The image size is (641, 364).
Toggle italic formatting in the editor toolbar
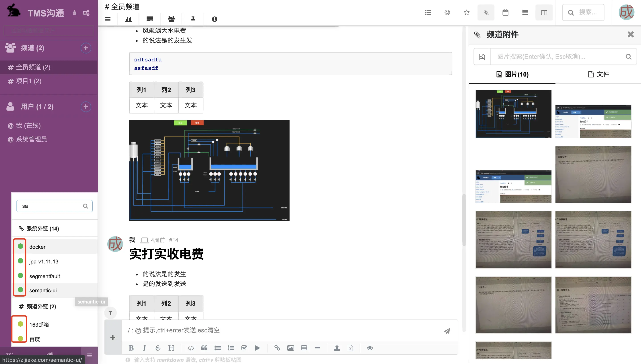144,348
